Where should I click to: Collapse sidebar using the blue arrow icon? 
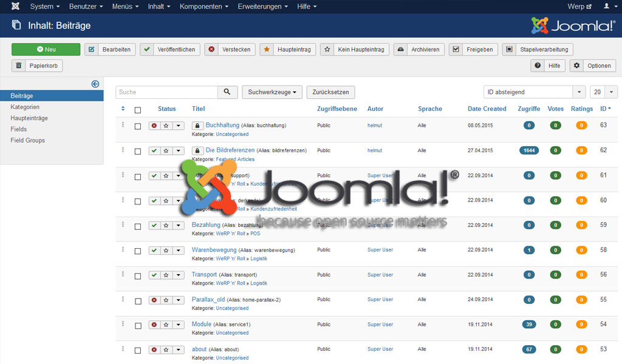point(95,84)
